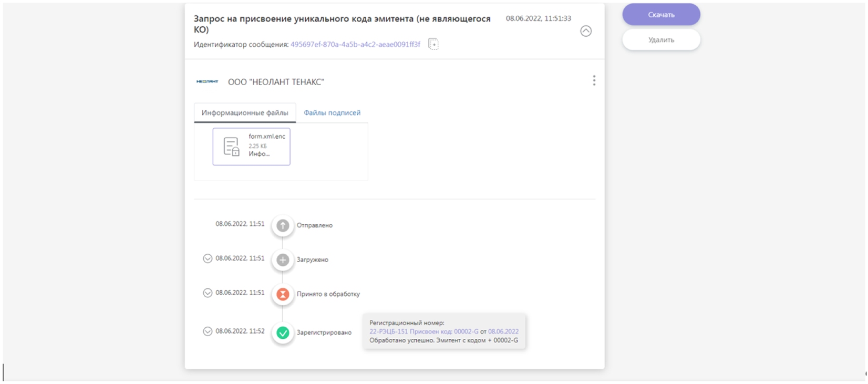Expand details of the Зарегистрировано status row
Screen dimensions: 868x384
208,331
